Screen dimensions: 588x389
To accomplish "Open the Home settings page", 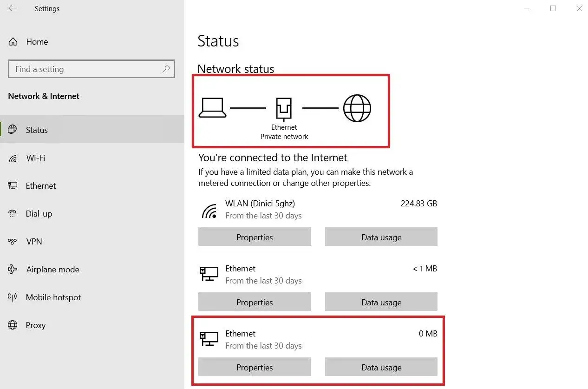I will click(92, 41).
